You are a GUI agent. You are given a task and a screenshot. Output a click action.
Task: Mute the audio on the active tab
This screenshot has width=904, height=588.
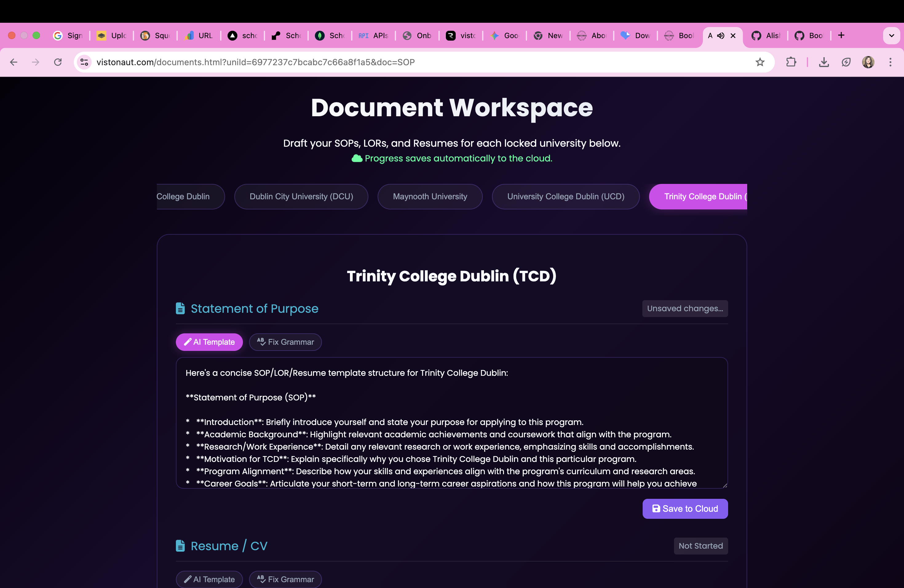coord(720,35)
